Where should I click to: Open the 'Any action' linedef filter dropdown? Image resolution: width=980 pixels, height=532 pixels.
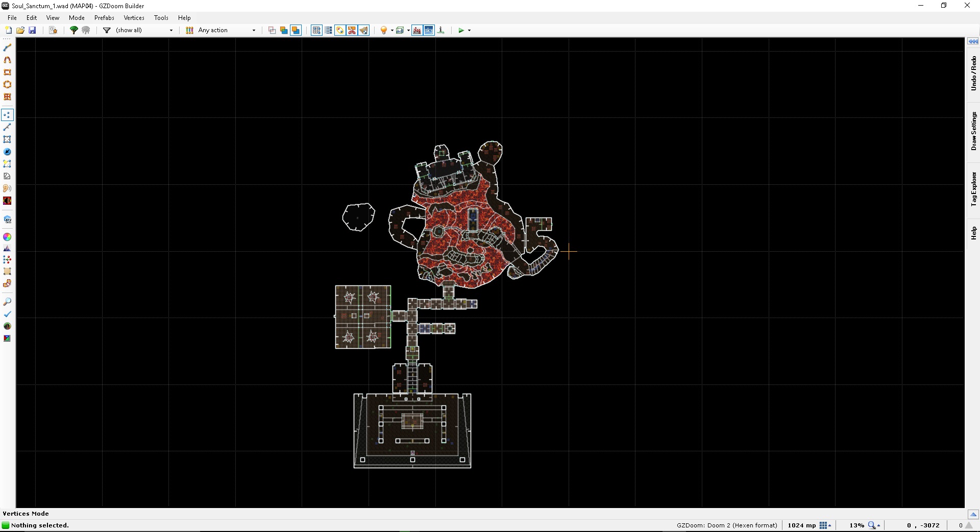tap(254, 30)
